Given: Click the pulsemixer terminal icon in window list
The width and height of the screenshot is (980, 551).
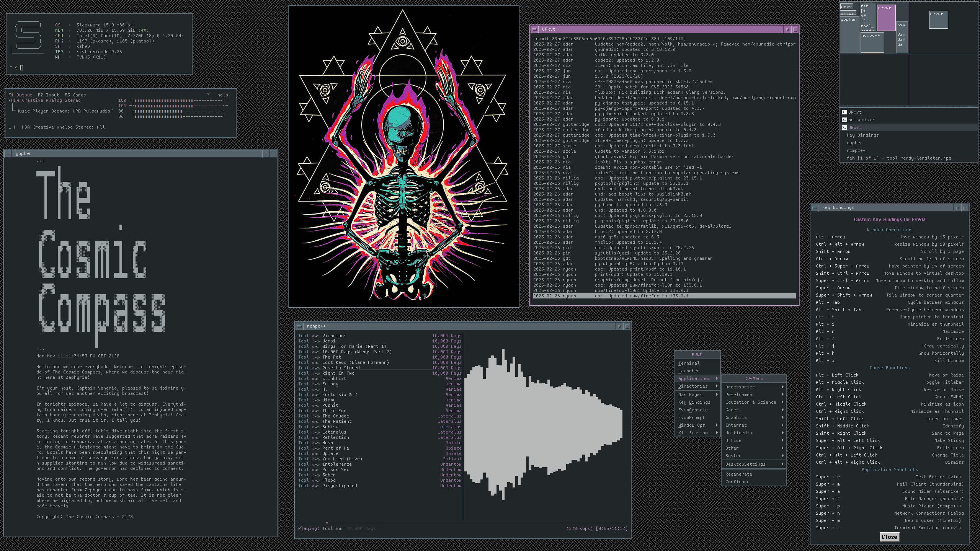Looking at the screenshot, I should tap(844, 120).
